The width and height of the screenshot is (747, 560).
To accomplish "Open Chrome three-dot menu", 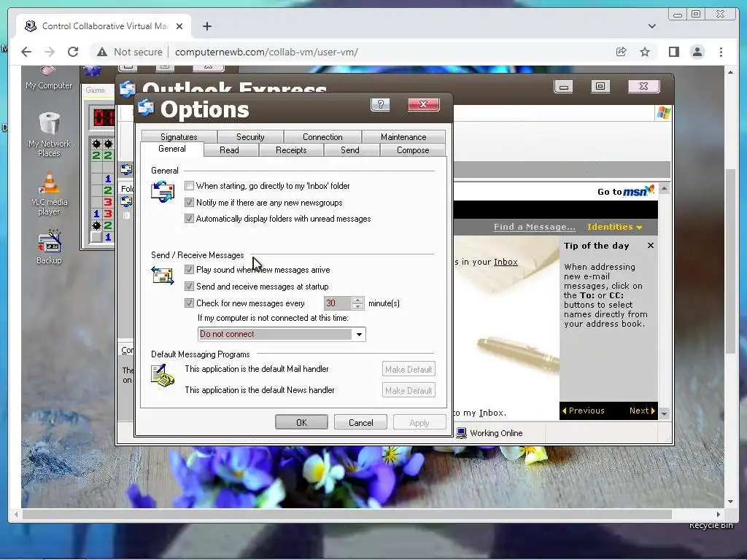I will (721, 52).
